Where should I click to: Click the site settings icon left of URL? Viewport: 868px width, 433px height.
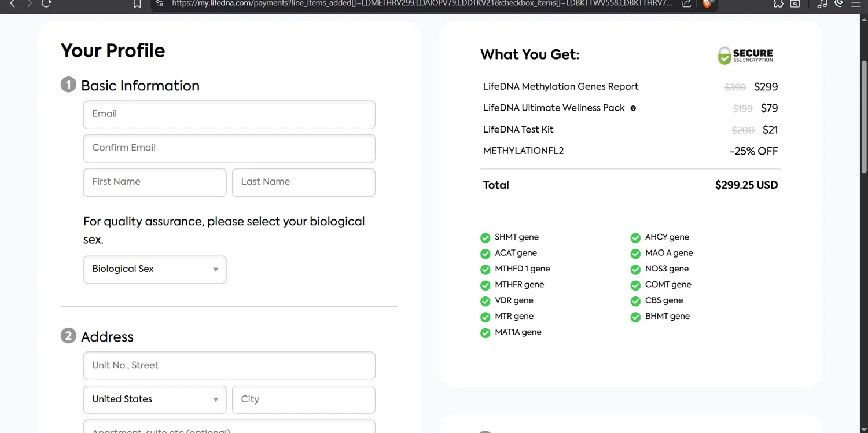click(x=160, y=3)
